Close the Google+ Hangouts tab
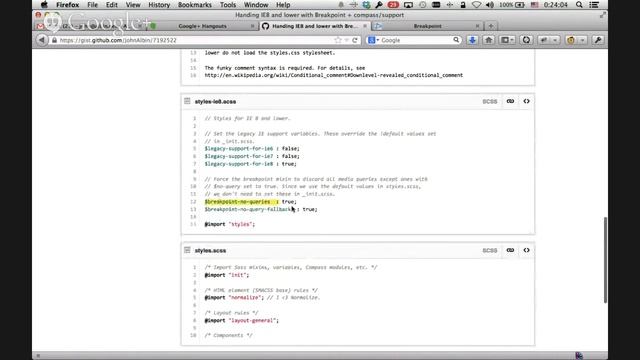 click(252, 26)
